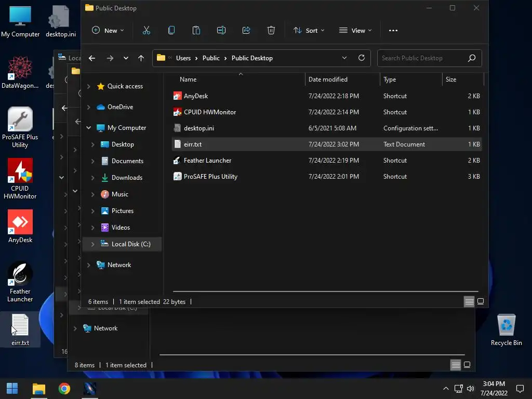This screenshot has width=532, height=399.
Task: Click the Delete trash icon
Action: coord(271,31)
